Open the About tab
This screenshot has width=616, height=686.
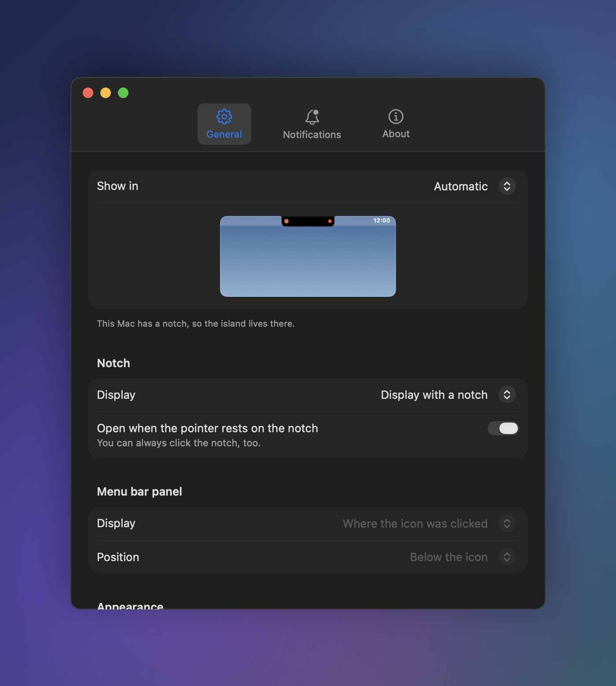396,124
